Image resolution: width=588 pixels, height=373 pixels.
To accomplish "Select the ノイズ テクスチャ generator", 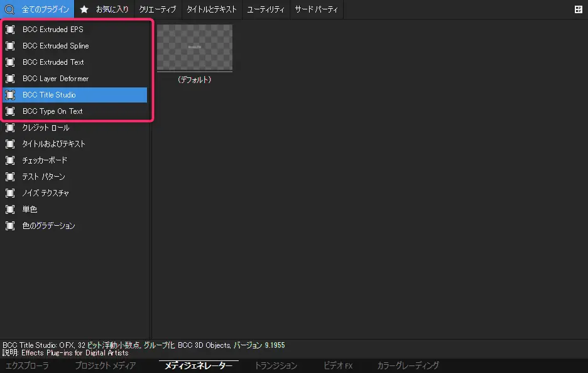I will (75, 193).
